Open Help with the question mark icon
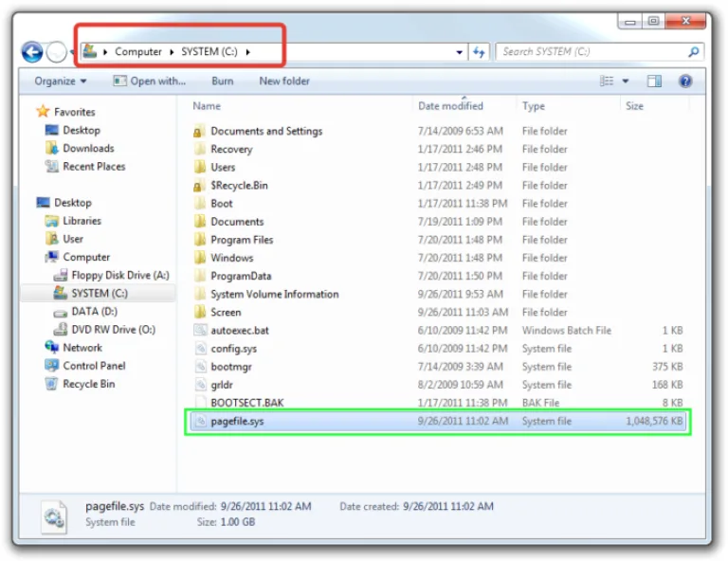728x561 pixels. [x=685, y=81]
